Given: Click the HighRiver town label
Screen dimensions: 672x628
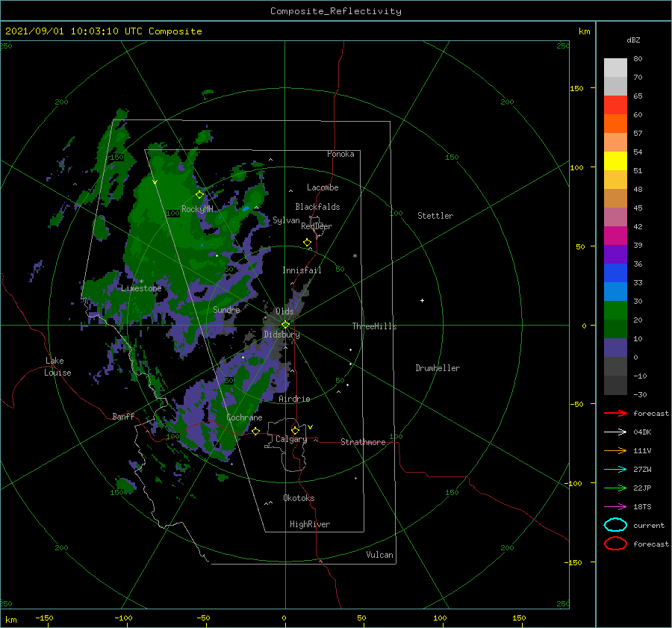Looking at the screenshot, I should (x=310, y=524).
